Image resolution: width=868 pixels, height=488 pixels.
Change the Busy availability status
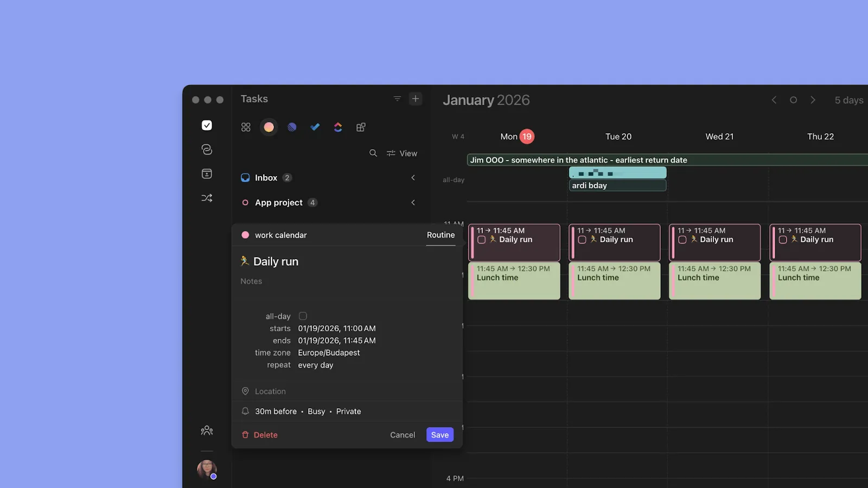316,412
